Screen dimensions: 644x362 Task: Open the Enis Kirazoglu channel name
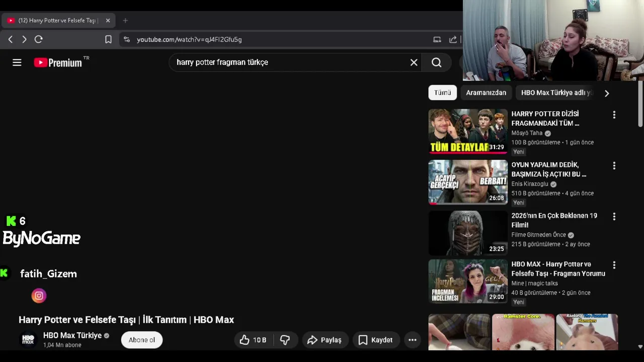530,184
